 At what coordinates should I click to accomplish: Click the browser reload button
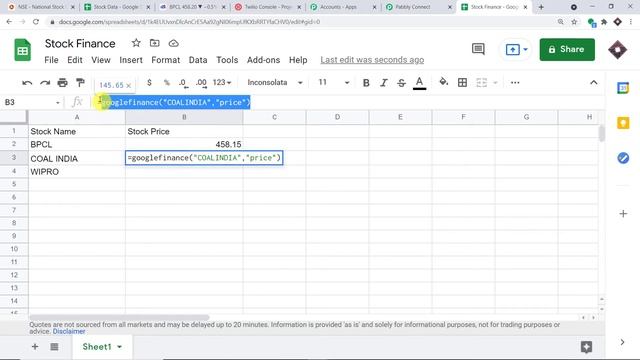pyautogui.click(x=36, y=22)
